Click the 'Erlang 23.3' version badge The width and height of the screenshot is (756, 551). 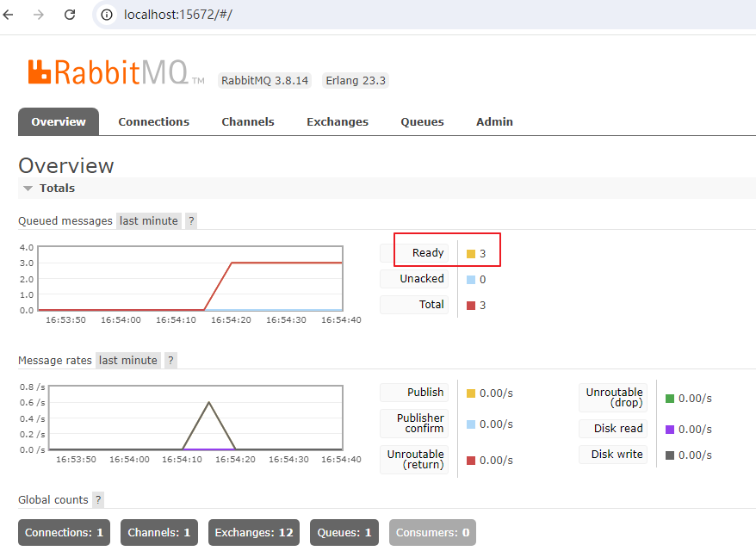(x=356, y=81)
